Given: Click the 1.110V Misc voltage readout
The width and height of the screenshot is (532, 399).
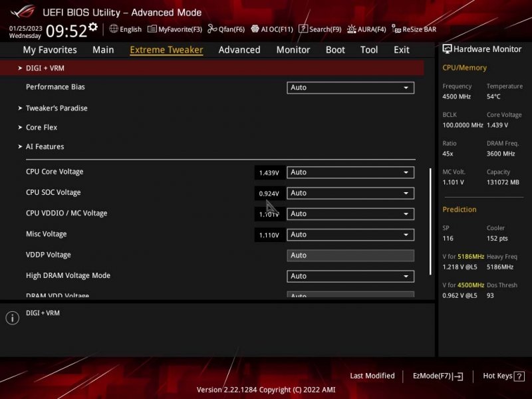Looking at the screenshot, I should (x=269, y=235).
